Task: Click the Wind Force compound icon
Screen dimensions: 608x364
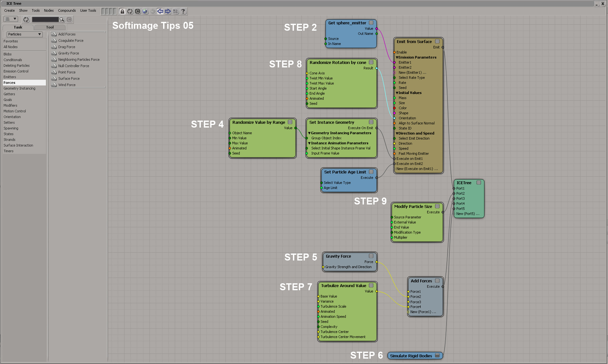Action: (x=54, y=85)
